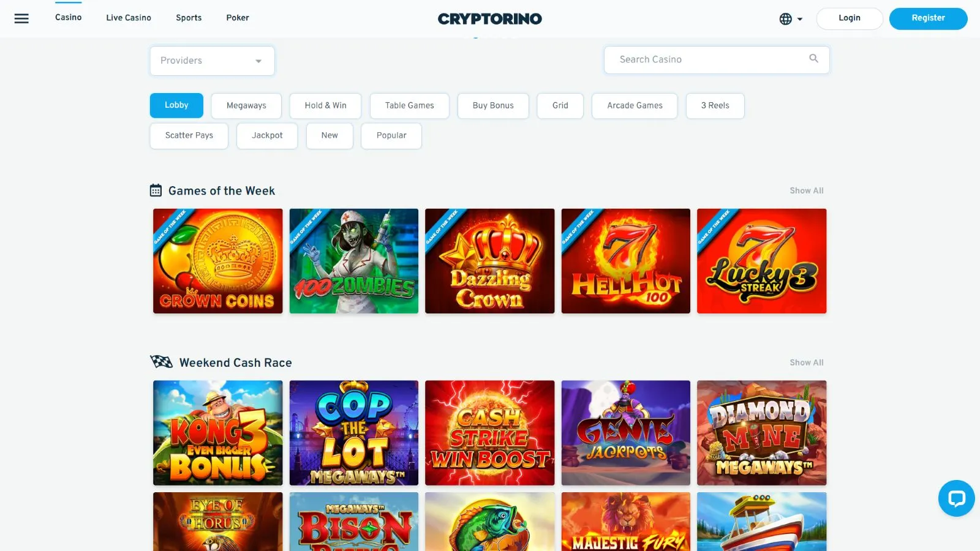980x551 pixels.
Task: Select the Hold & Win filter
Action: [325, 105]
